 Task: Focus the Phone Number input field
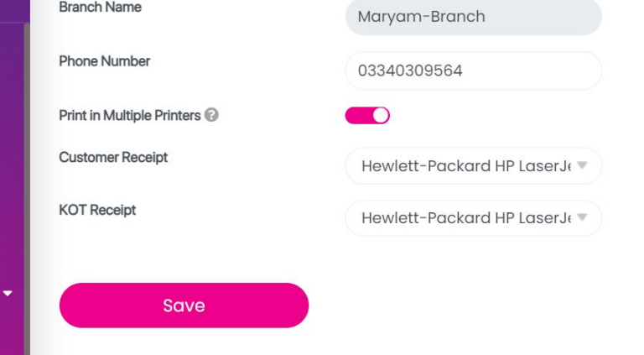pos(473,70)
